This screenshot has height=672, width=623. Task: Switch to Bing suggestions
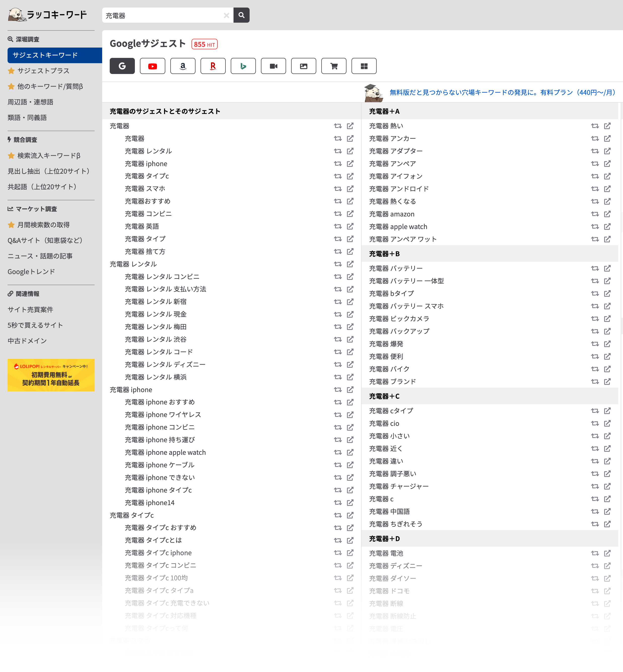[243, 66]
